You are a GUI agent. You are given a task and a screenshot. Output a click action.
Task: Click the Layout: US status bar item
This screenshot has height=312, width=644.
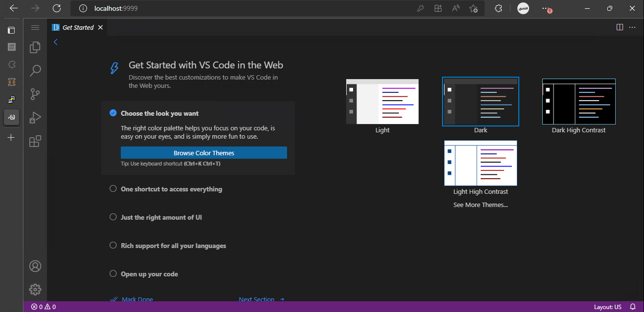[x=608, y=307]
